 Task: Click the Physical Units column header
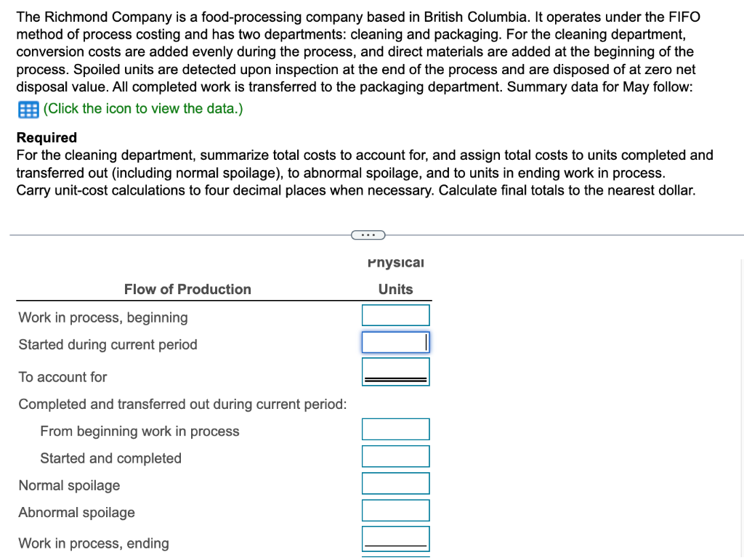(x=395, y=276)
